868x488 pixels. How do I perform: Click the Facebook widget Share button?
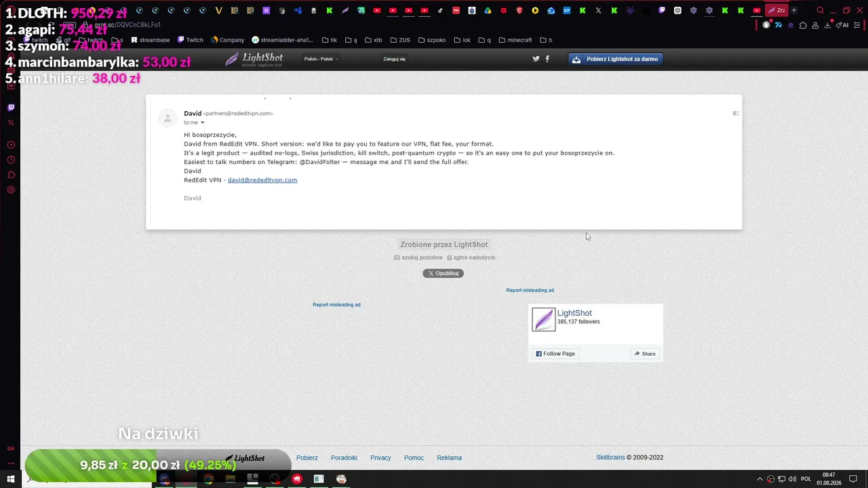[x=645, y=354]
